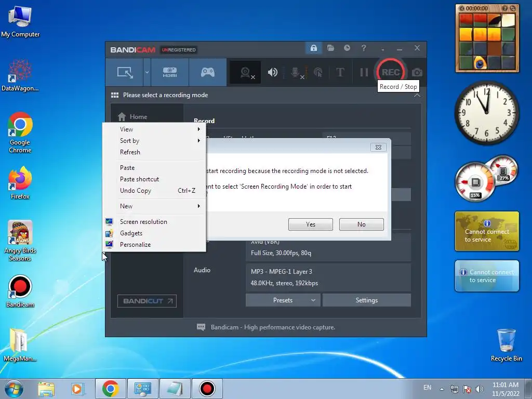
Task: Open Windows Start button
Action: click(14, 389)
